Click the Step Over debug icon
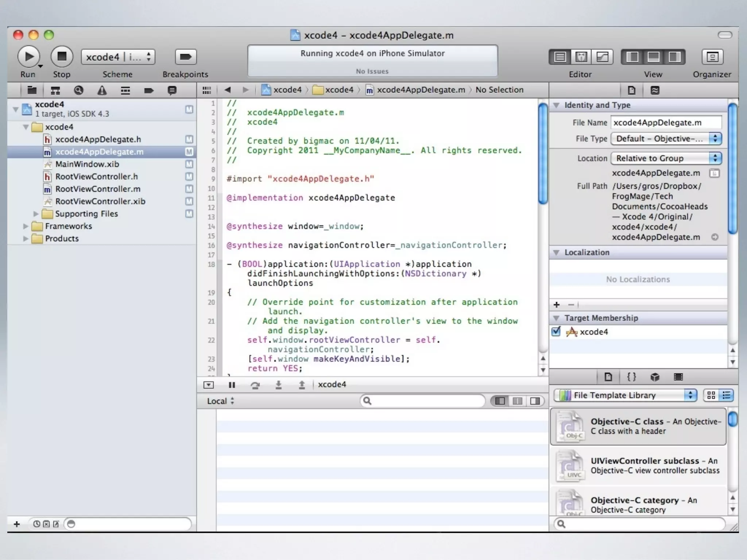747x560 pixels. (x=255, y=385)
